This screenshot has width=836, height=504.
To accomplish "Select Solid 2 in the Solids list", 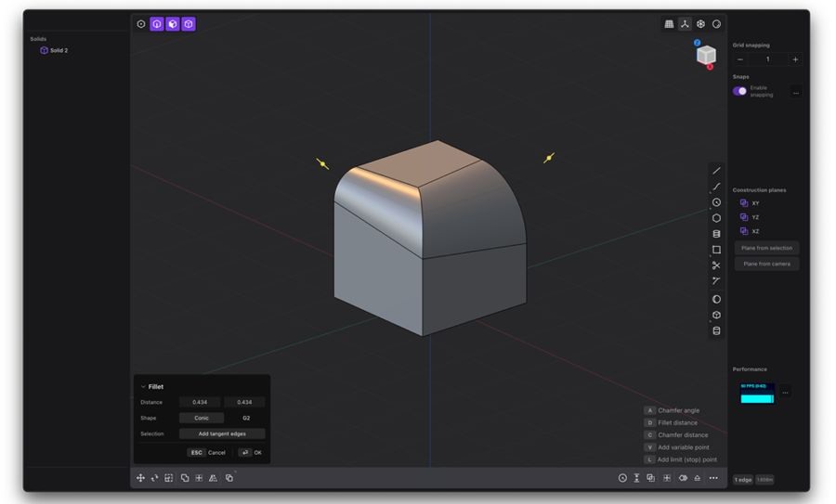I will point(59,50).
